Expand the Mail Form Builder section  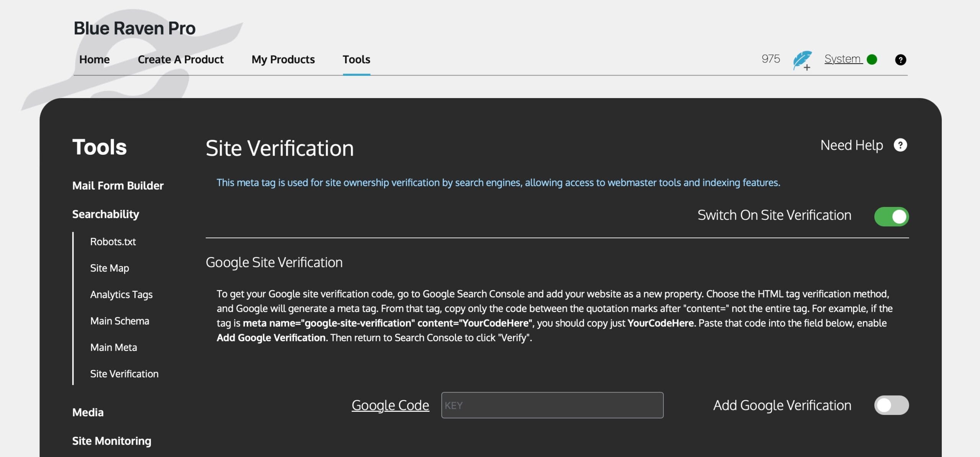(x=118, y=186)
